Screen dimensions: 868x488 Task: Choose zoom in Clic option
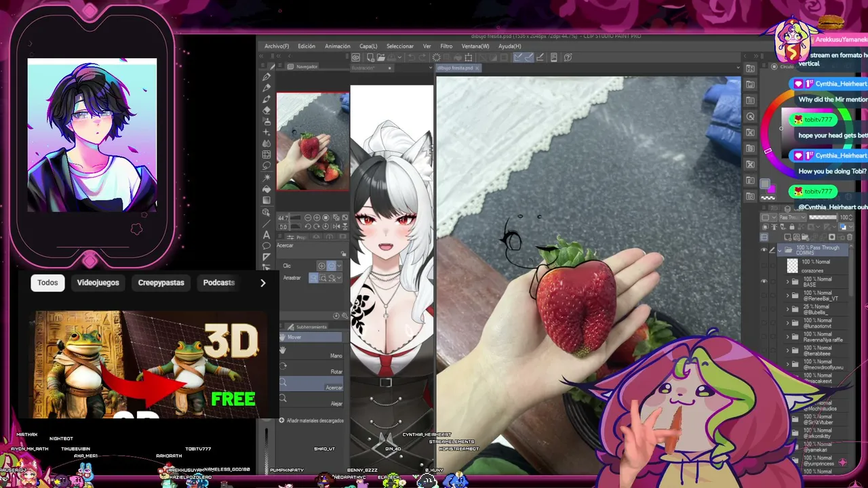322,266
